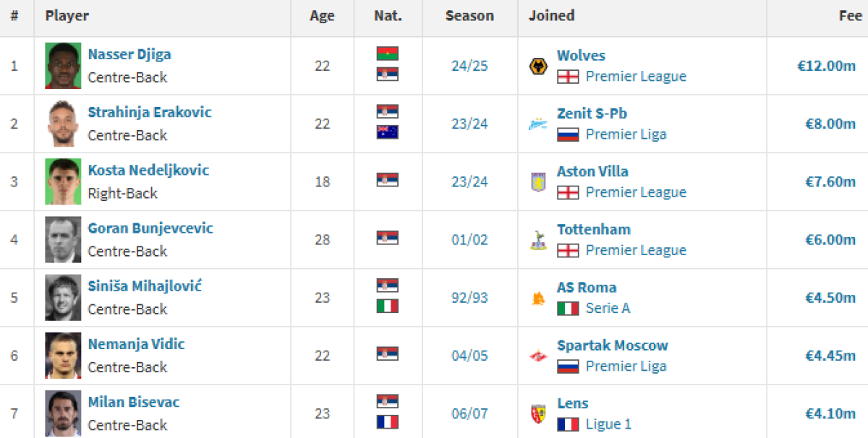Open Goran Bunjevcevic player photo thumbnail
Image resolution: width=868 pixels, height=438 pixels.
[63, 239]
